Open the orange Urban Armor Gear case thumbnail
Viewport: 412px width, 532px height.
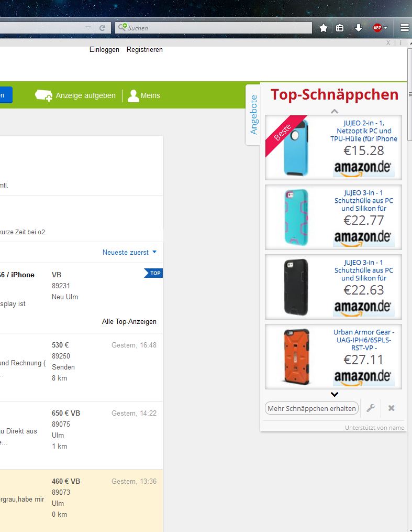click(296, 356)
